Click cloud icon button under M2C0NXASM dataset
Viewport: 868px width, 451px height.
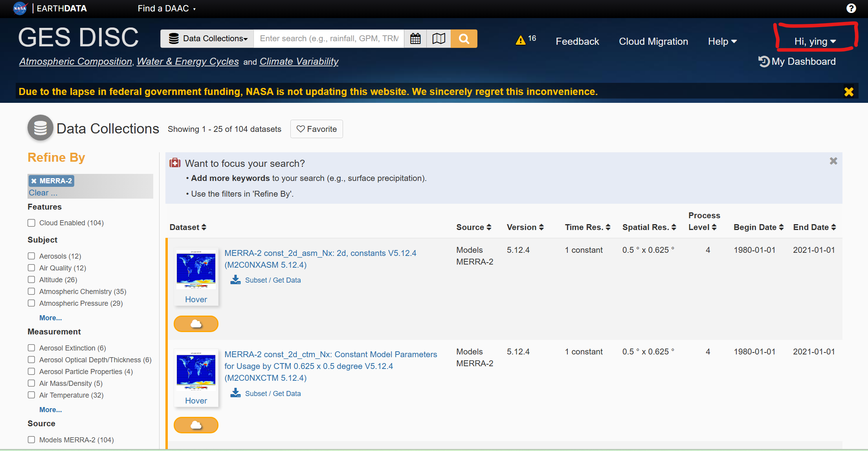(x=196, y=324)
